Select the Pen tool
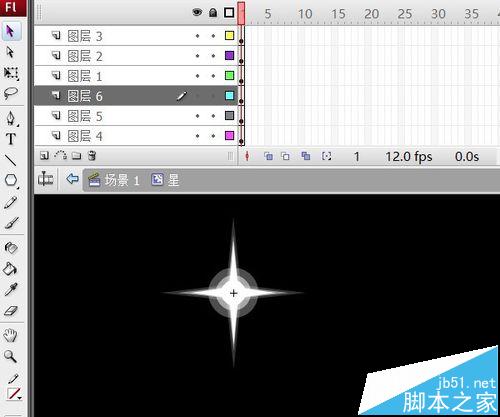500x417 pixels. 11,118
